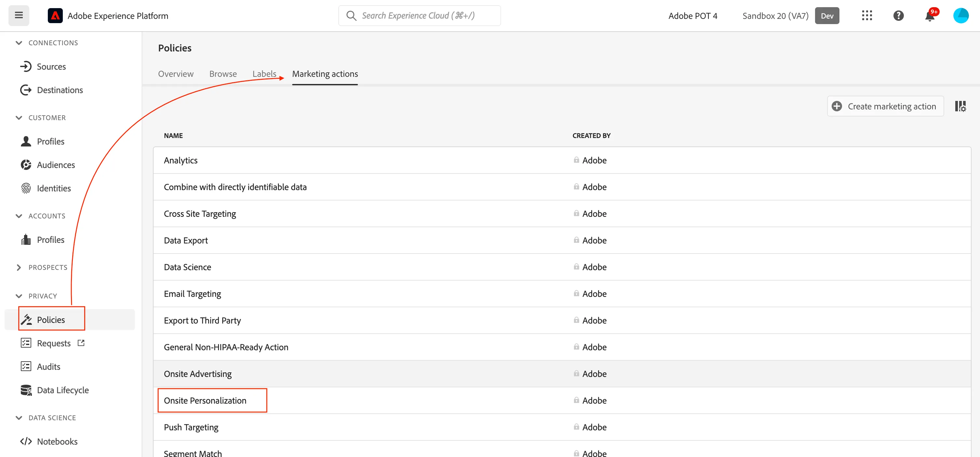Toggle the hamburger navigation menu

[x=19, y=16]
